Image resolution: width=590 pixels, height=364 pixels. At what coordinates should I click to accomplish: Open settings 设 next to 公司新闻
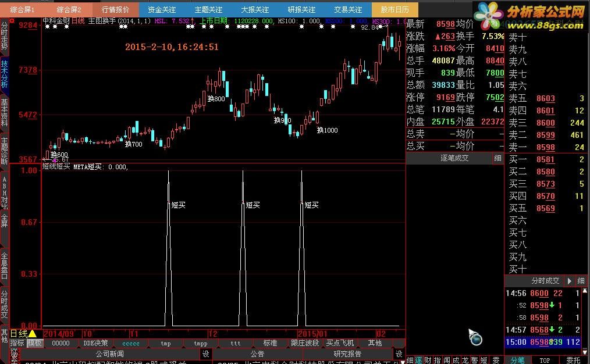click(x=205, y=354)
